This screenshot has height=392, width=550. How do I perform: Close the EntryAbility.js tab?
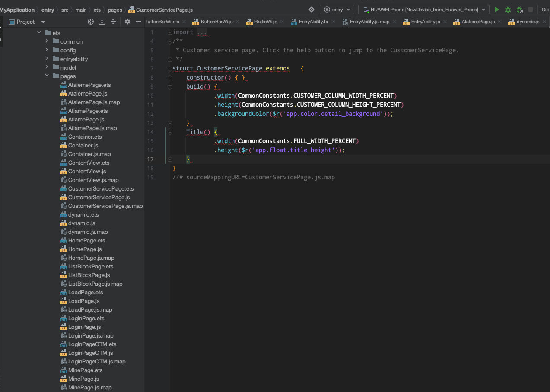coord(445,22)
